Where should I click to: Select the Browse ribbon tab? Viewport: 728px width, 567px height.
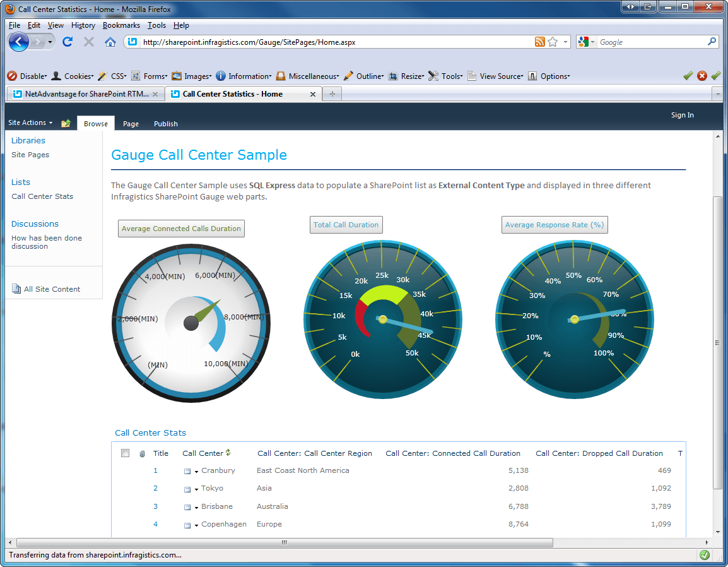96,124
